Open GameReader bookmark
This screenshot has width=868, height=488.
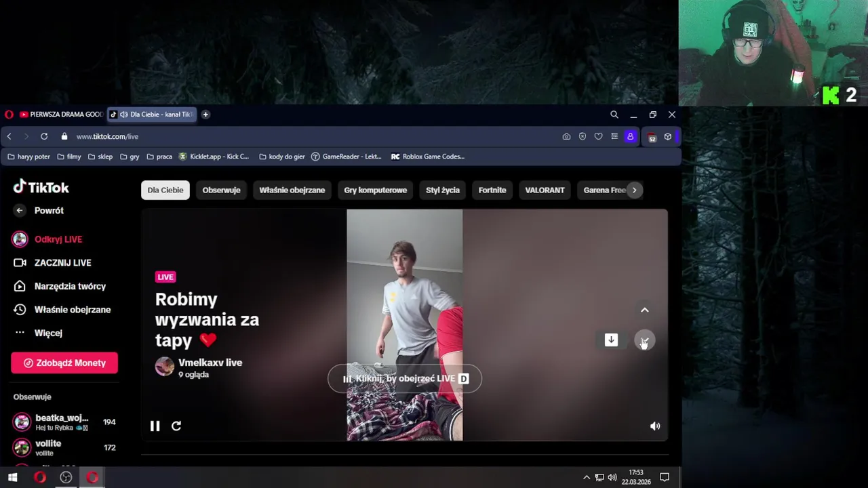click(347, 157)
